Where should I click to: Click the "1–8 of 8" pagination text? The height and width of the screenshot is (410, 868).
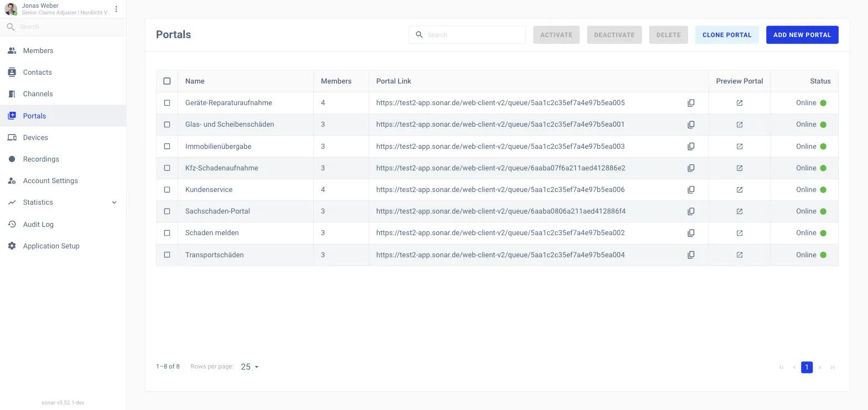click(168, 367)
